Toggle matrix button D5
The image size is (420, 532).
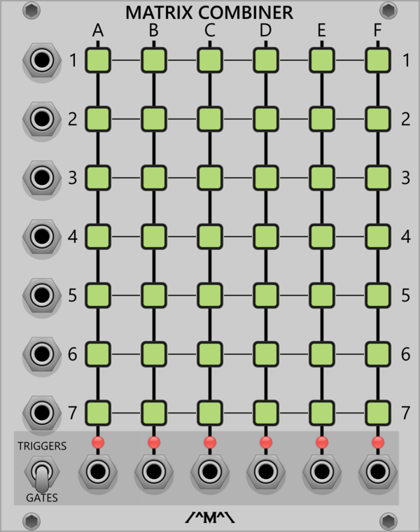tap(266, 295)
